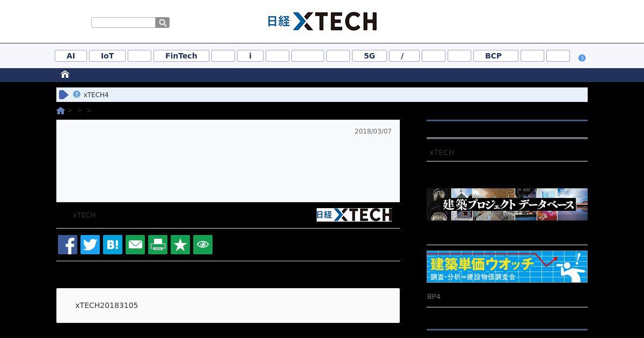Save article with star icon
644x338 pixels.
[180, 245]
